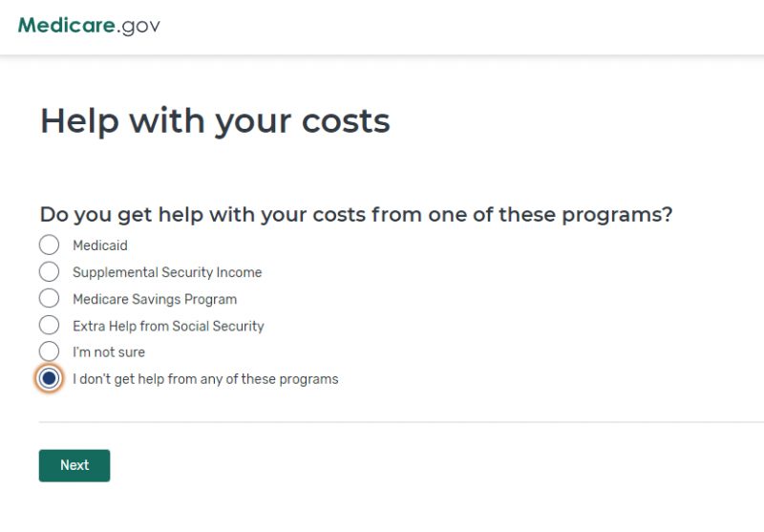Click the word costs in the page heading
The width and height of the screenshot is (764, 532).
347,120
